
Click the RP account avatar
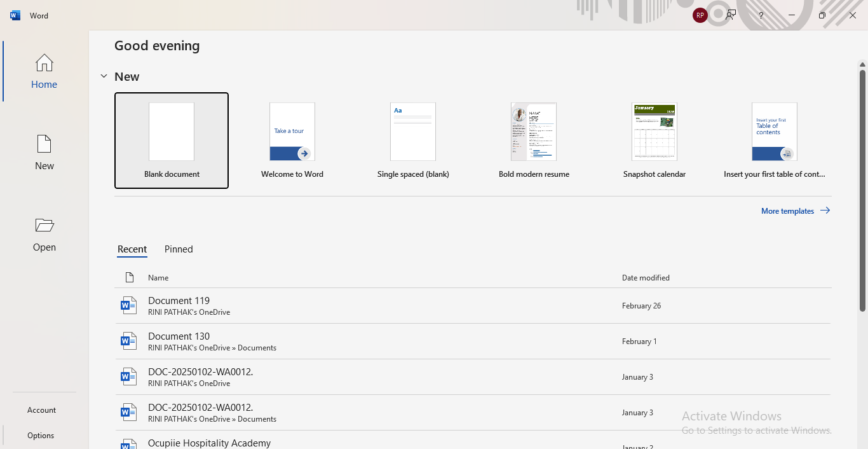700,15
